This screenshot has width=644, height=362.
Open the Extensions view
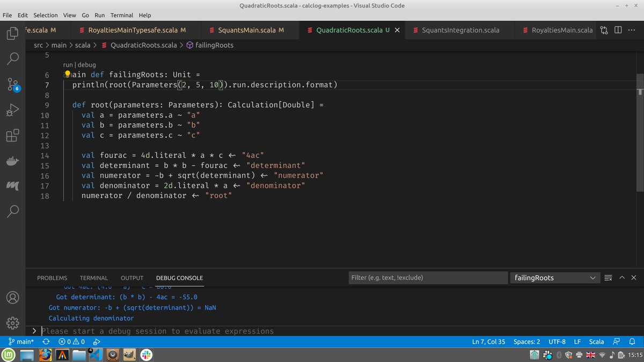12,136
